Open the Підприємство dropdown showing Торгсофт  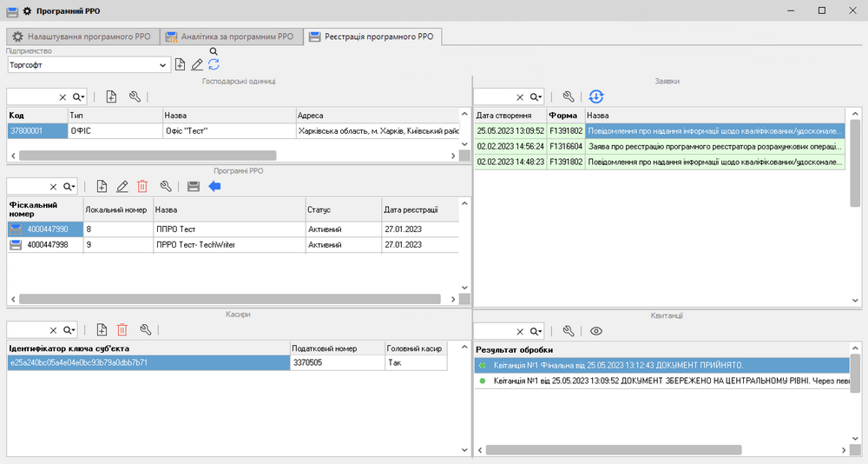point(164,65)
